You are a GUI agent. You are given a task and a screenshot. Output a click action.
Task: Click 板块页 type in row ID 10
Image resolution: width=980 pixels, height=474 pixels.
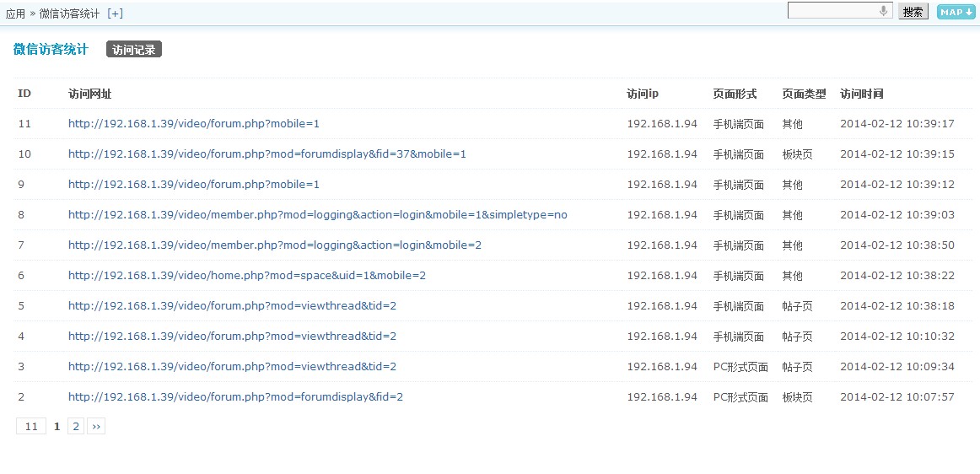coord(798,154)
